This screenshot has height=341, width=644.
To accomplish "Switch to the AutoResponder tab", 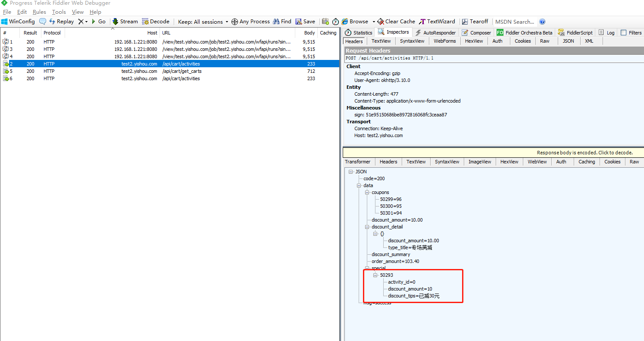I will (435, 33).
